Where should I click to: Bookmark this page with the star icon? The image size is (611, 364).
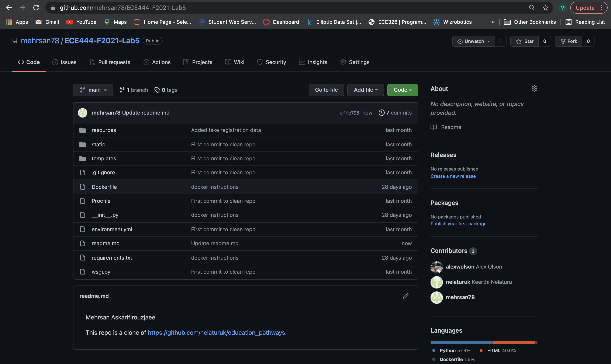click(x=545, y=8)
